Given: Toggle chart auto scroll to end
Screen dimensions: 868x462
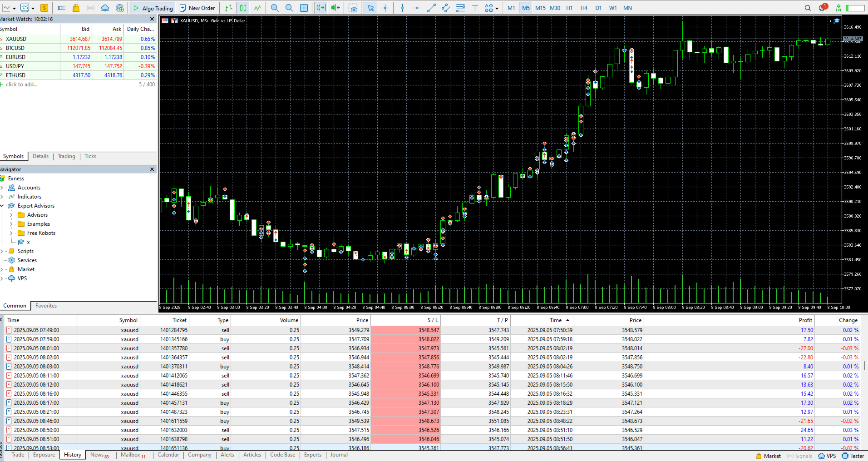Looking at the screenshot, I should [321, 8].
